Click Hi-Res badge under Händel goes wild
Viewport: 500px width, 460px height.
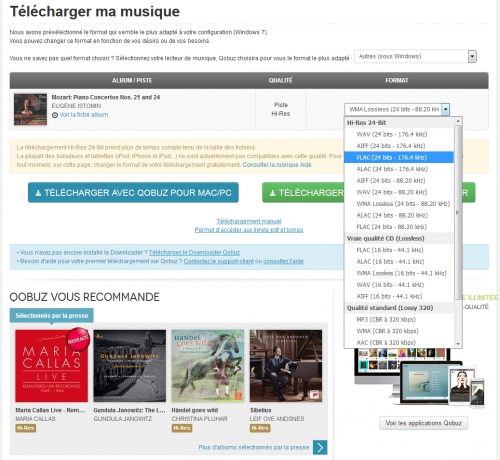(182, 428)
